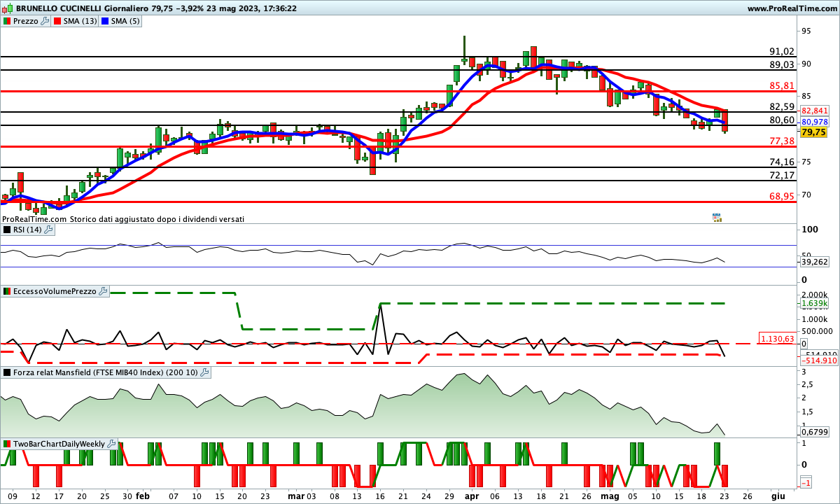Open the www.ProRealTime.com link
Screen dimensions: 840x504
pyautogui.click(x=792, y=8)
